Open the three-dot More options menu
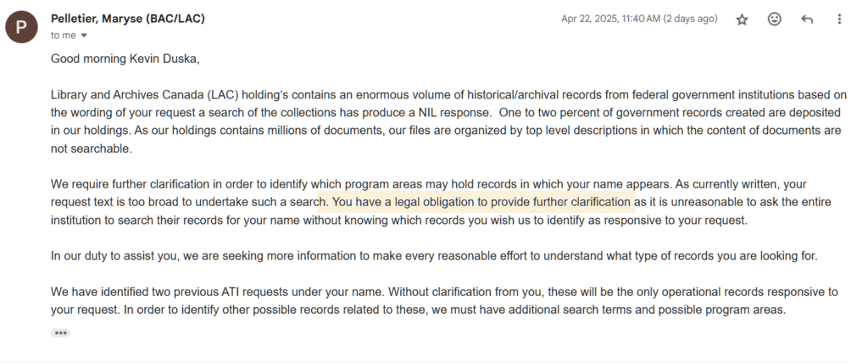 point(839,20)
